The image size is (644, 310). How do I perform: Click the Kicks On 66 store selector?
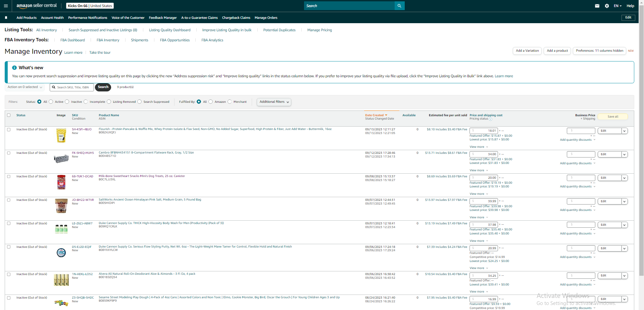pos(90,6)
